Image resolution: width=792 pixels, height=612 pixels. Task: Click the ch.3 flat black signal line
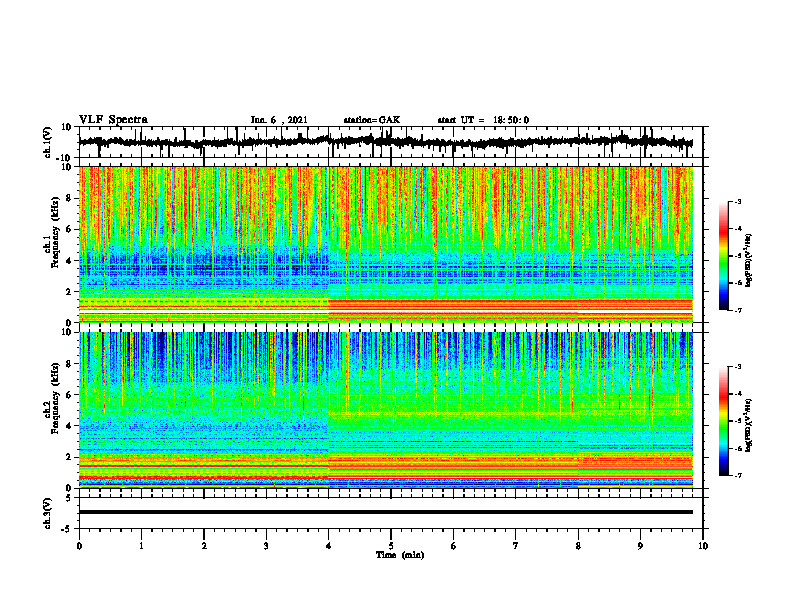tap(385, 512)
